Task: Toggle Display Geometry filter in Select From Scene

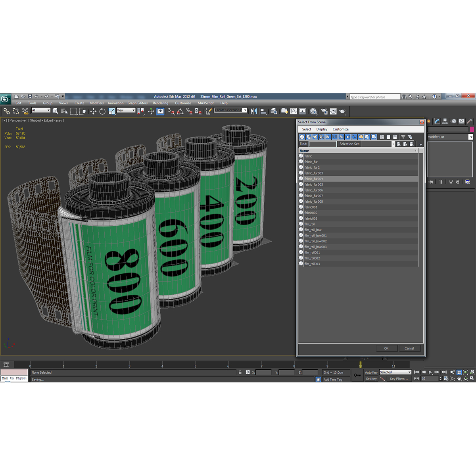Action: pyautogui.click(x=302, y=137)
